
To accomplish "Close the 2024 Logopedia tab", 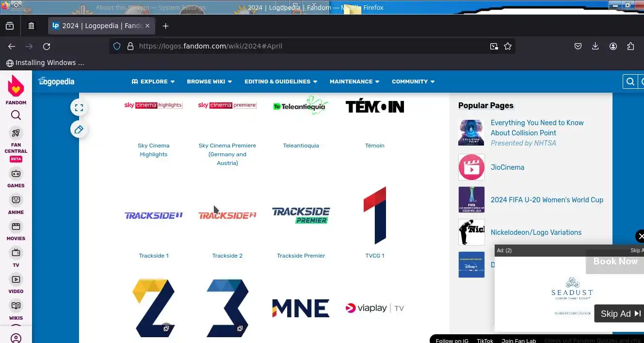I will 147,26.
